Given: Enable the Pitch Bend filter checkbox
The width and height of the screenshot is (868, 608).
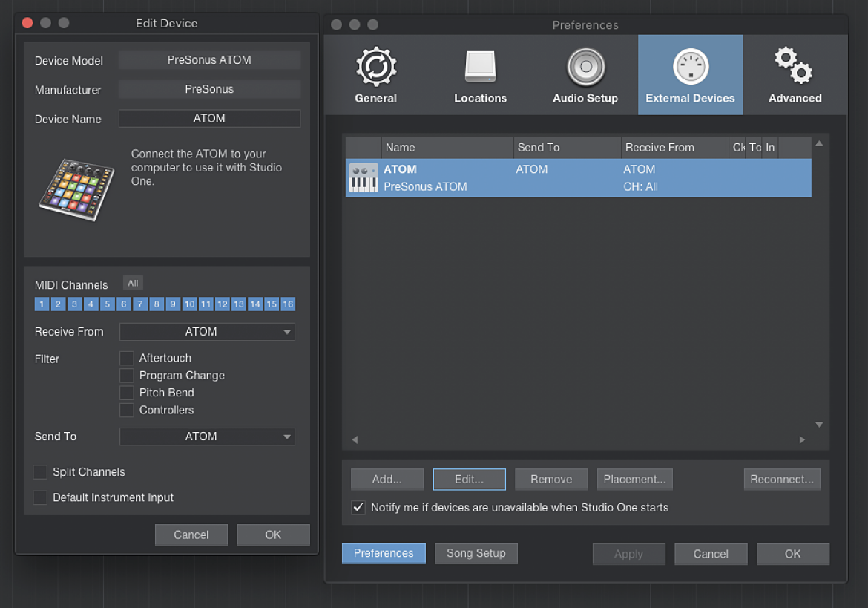Looking at the screenshot, I should (127, 393).
